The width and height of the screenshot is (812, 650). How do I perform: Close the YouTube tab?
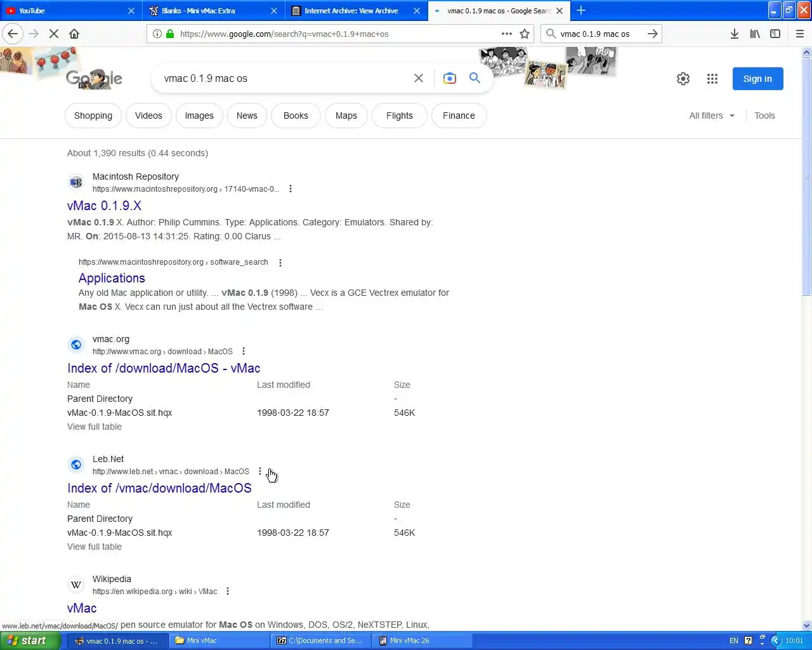[x=131, y=11]
